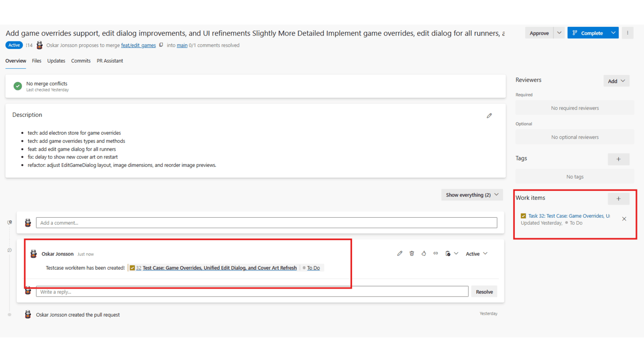Edit the comment with the pencil icon
Viewport: 644px width, 362px height.
click(x=400, y=254)
